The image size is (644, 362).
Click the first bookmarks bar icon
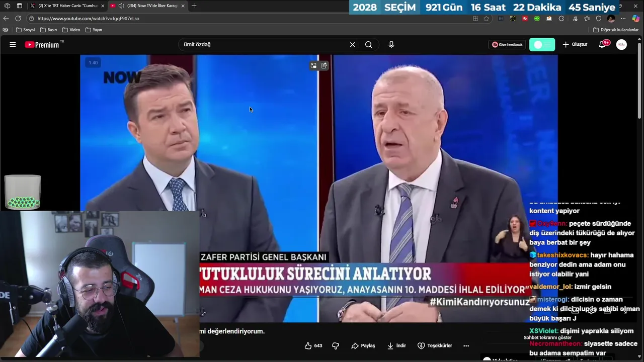[x=6, y=30]
